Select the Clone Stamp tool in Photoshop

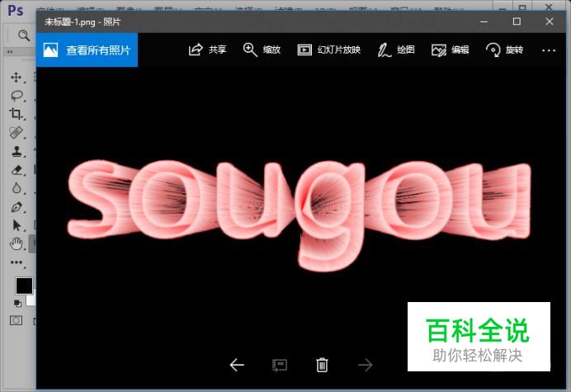tap(17, 151)
